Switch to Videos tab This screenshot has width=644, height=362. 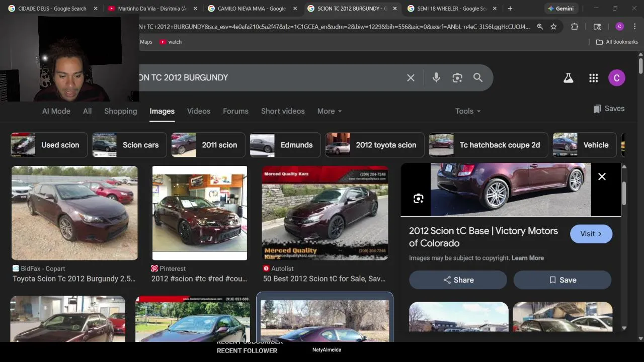tap(199, 111)
